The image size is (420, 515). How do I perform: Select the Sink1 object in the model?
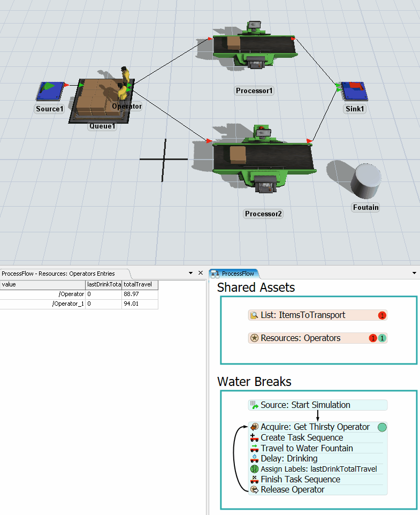pyautogui.click(x=355, y=91)
